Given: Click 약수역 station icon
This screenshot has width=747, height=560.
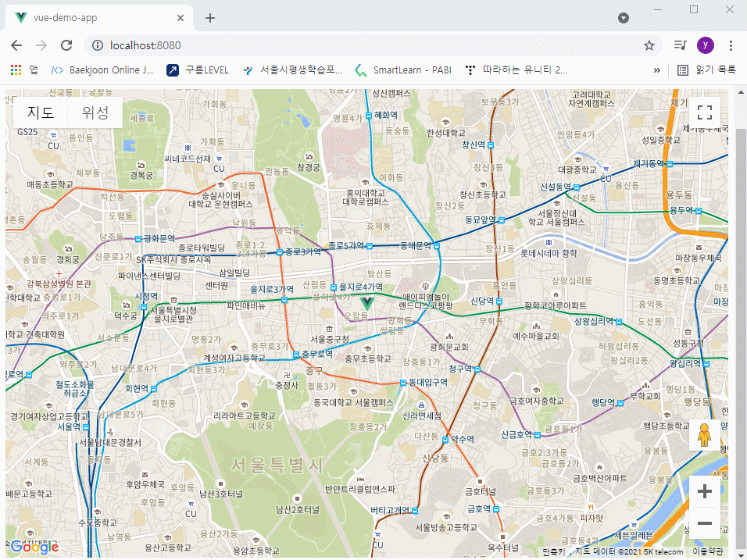Looking at the screenshot, I should tap(445, 440).
